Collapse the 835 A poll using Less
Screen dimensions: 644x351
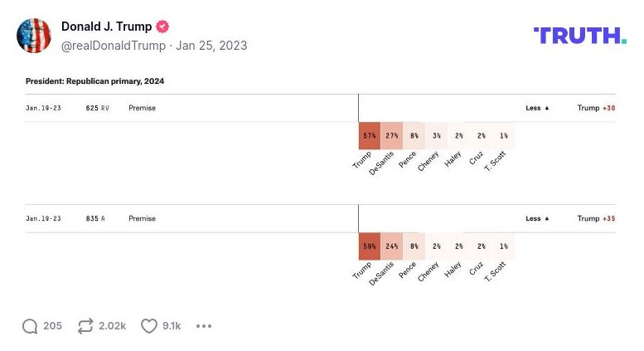536,218
